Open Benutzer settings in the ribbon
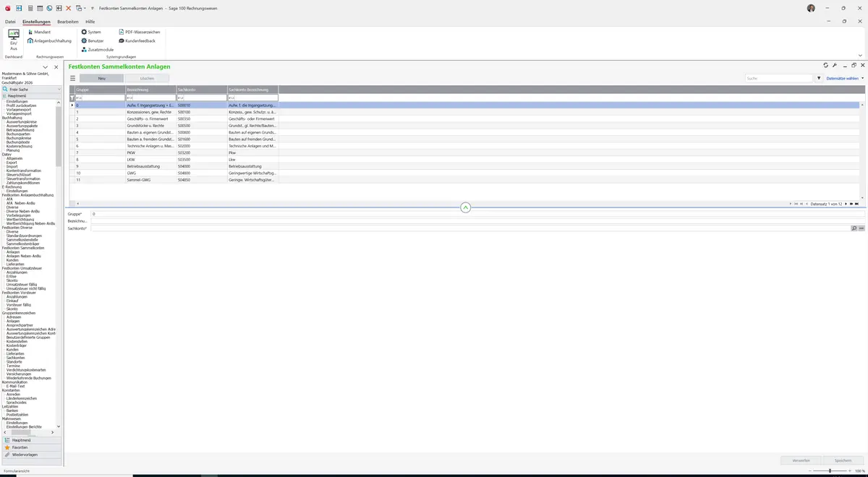The image size is (868, 477). point(92,40)
